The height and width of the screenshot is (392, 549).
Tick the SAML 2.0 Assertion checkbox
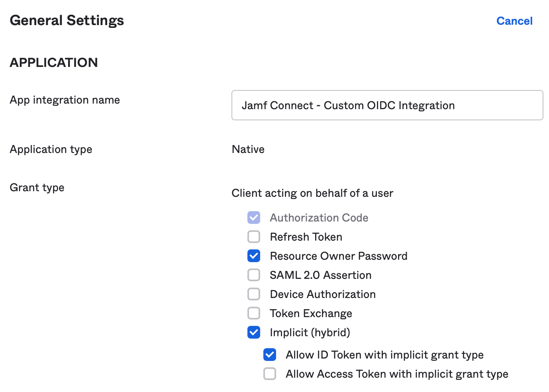pos(254,275)
